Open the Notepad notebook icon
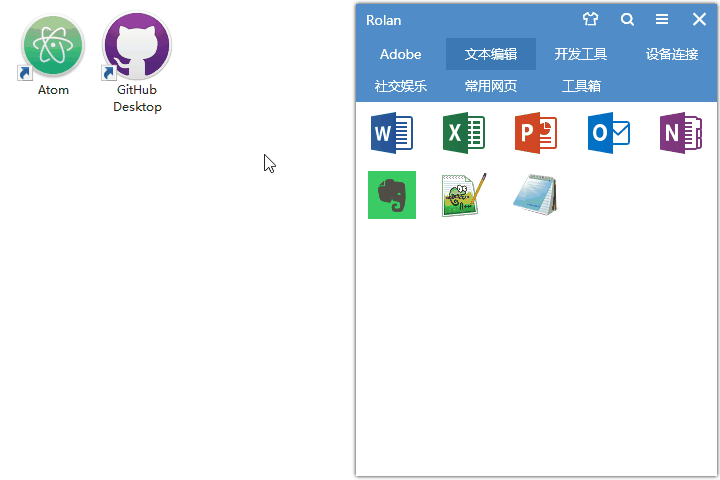 (535, 195)
